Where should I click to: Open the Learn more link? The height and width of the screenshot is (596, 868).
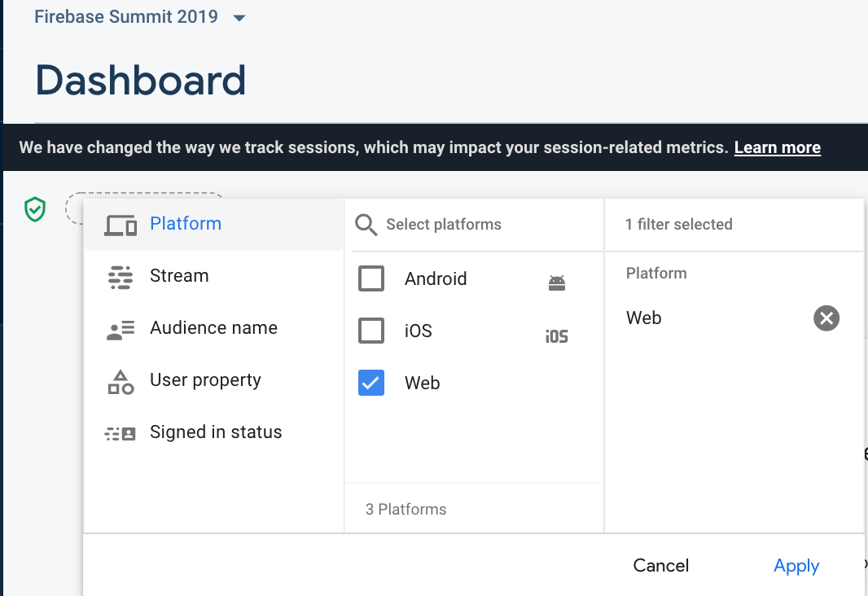click(x=777, y=147)
